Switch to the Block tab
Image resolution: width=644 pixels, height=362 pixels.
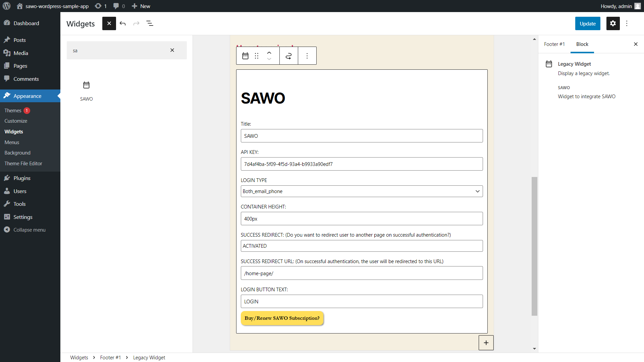pyautogui.click(x=582, y=44)
